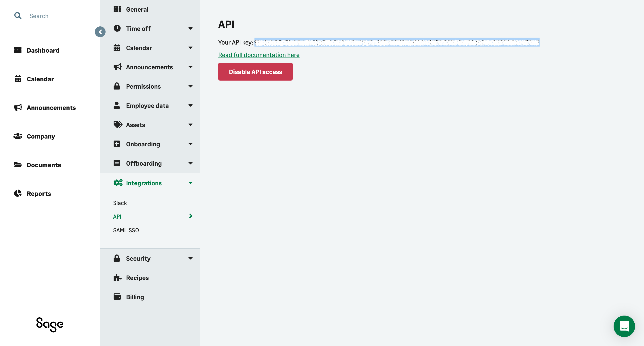Click the Assets tag icon
Screen dimensions: 644x346
(x=117, y=125)
